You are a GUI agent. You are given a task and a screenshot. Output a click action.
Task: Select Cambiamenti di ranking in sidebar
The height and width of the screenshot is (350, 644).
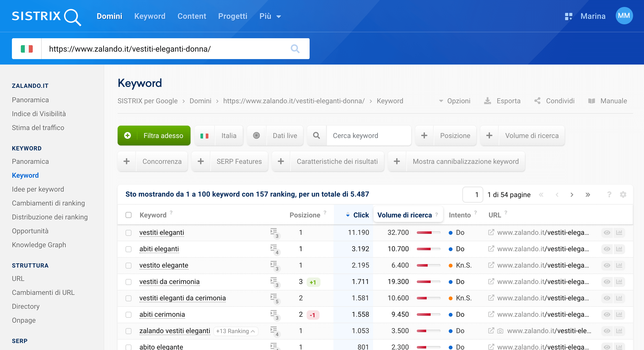(49, 203)
